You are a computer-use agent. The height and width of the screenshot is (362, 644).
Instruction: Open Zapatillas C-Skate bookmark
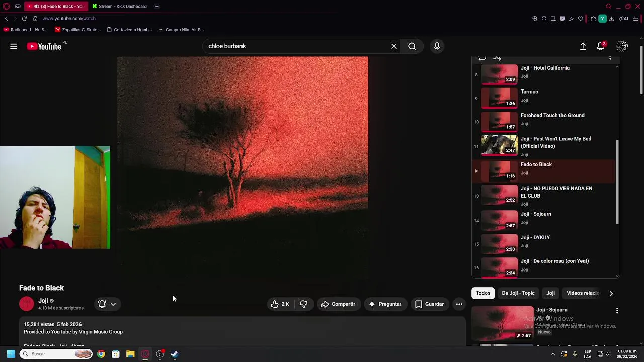[x=78, y=30]
